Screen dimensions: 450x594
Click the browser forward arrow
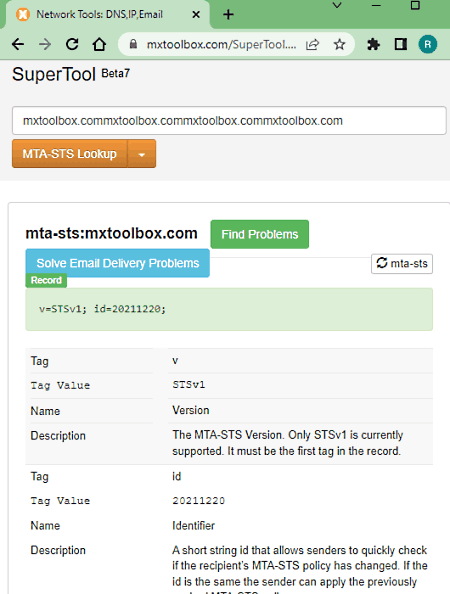(x=45, y=44)
